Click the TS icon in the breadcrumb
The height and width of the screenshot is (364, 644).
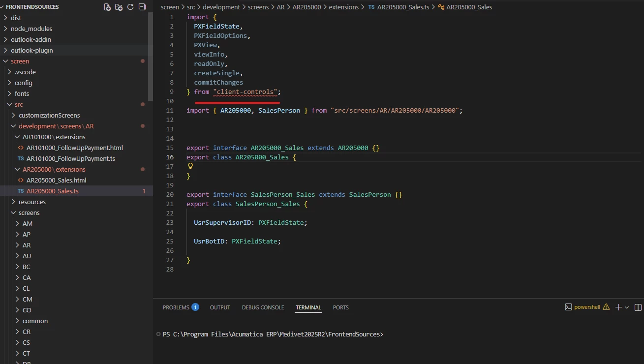point(372,7)
